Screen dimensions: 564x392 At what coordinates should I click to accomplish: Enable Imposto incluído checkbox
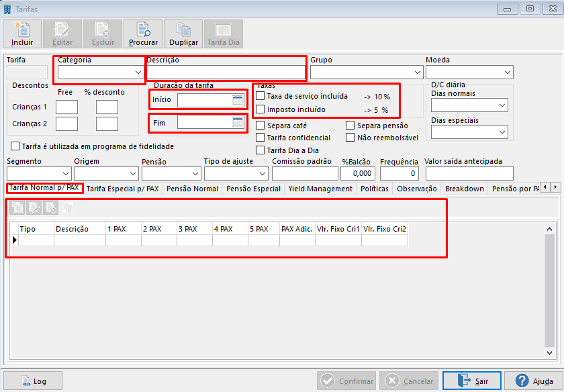[260, 109]
